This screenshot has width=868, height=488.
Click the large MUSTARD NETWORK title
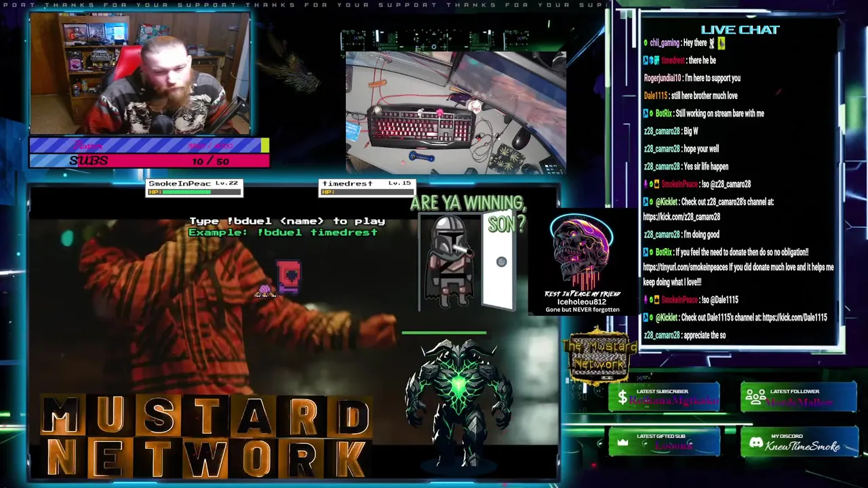coord(207,438)
